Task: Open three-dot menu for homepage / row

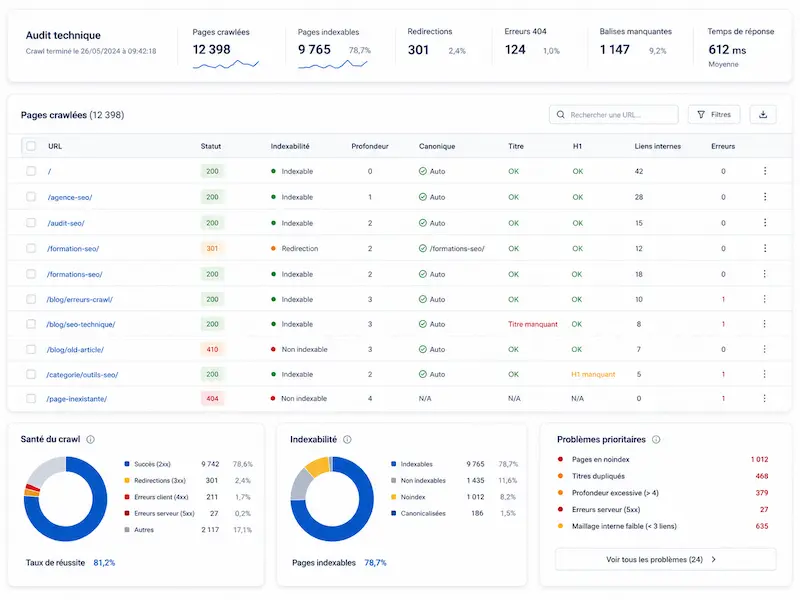Action: [x=765, y=171]
